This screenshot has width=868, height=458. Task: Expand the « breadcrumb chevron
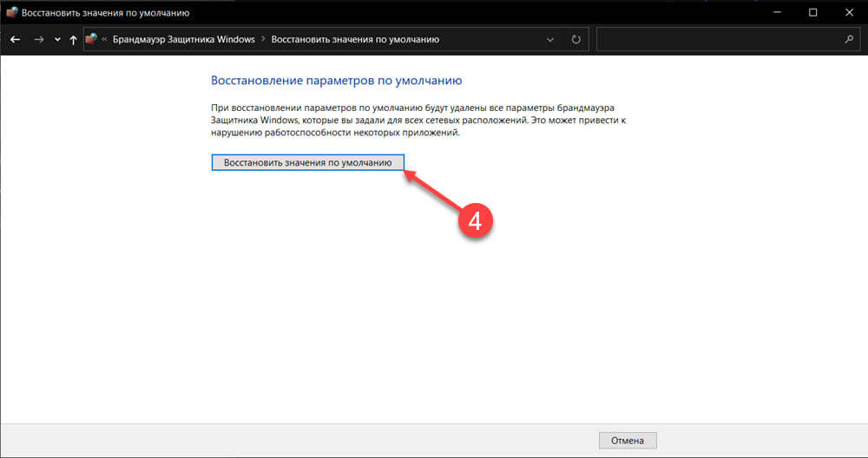(x=104, y=39)
